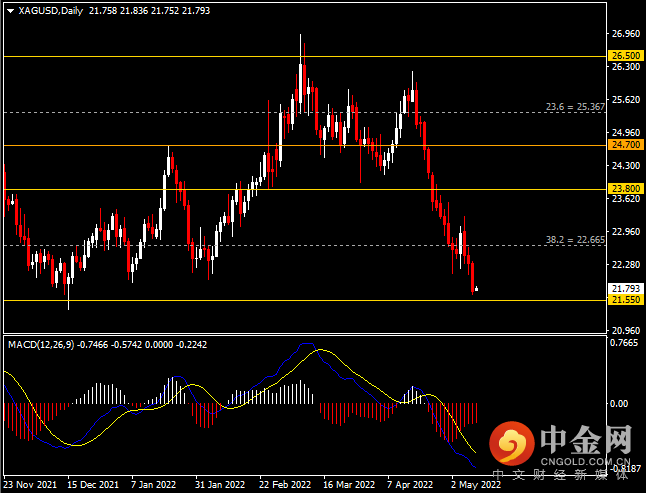The width and height of the screenshot is (646, 493).
Task: Click the MACD(12,26,9) indicator label
Action: tap(41, 345)
